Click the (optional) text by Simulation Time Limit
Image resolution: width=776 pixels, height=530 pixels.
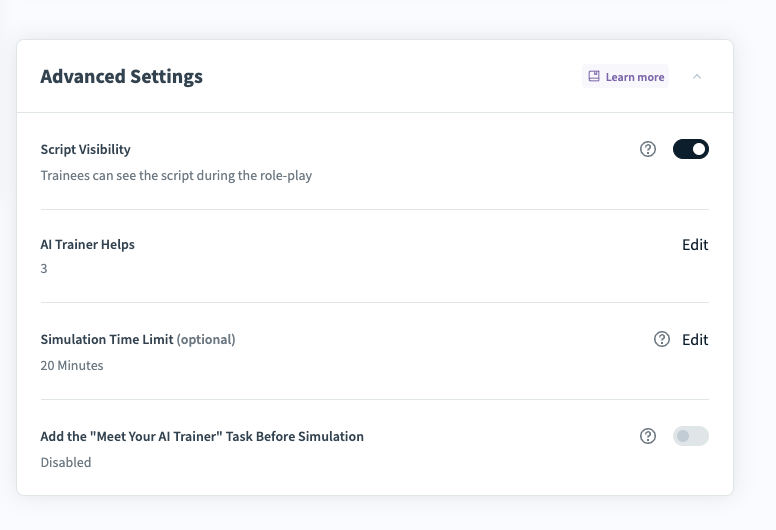click(206, 340)
